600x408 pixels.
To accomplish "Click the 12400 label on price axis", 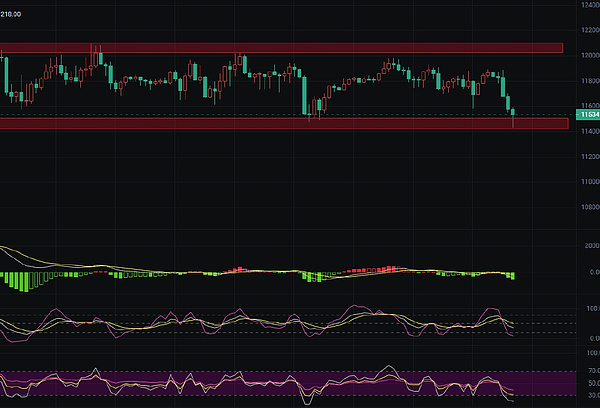I will 589,6.
